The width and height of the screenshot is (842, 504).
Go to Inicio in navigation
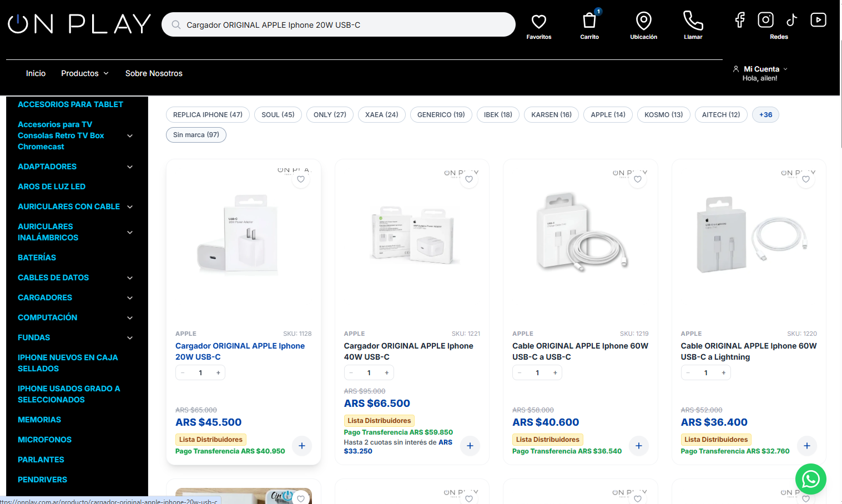coord(36,73)
